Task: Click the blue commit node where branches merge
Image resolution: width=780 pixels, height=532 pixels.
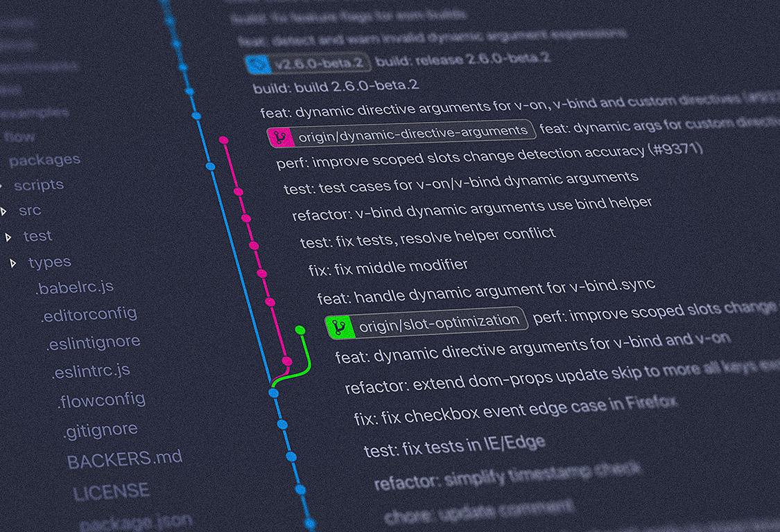Action: tap(274, 393)
